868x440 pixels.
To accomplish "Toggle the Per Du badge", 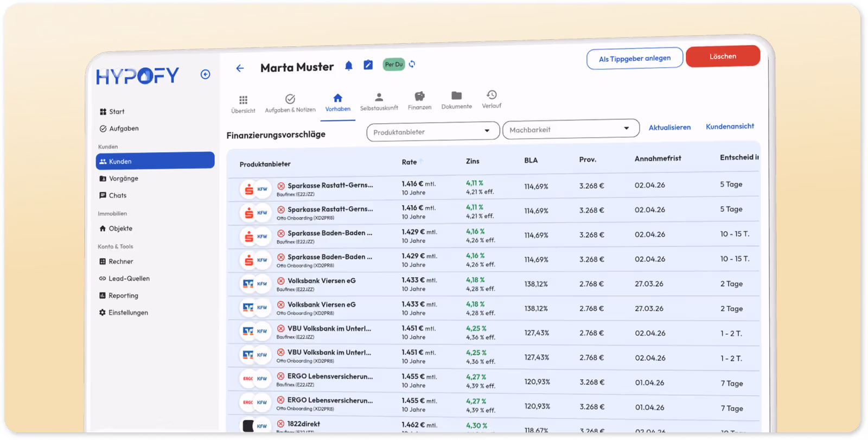I will [x=394, y=65].
